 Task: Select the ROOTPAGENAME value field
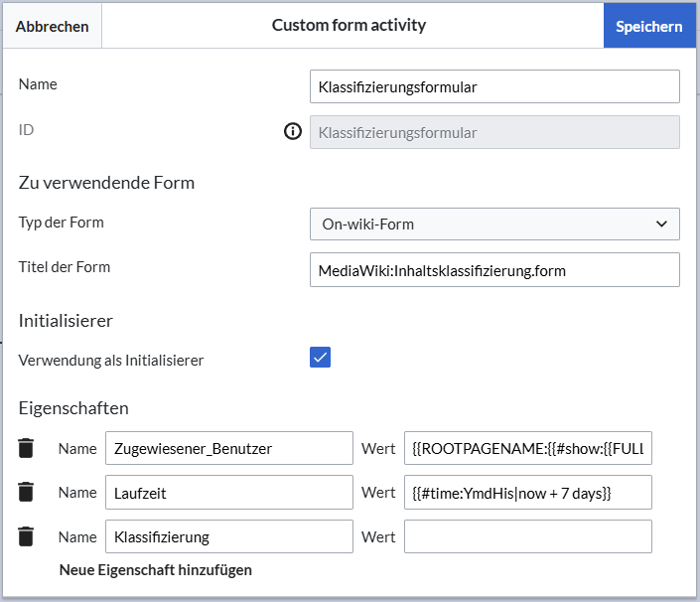527,449
